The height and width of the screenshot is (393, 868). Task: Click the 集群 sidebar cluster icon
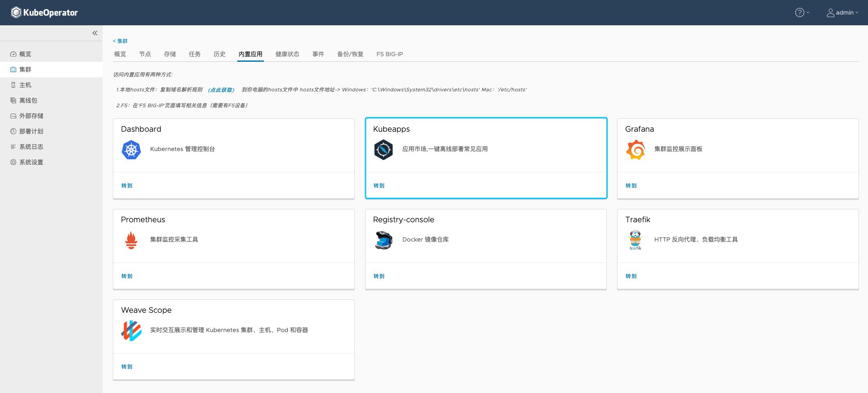(13, 70)
